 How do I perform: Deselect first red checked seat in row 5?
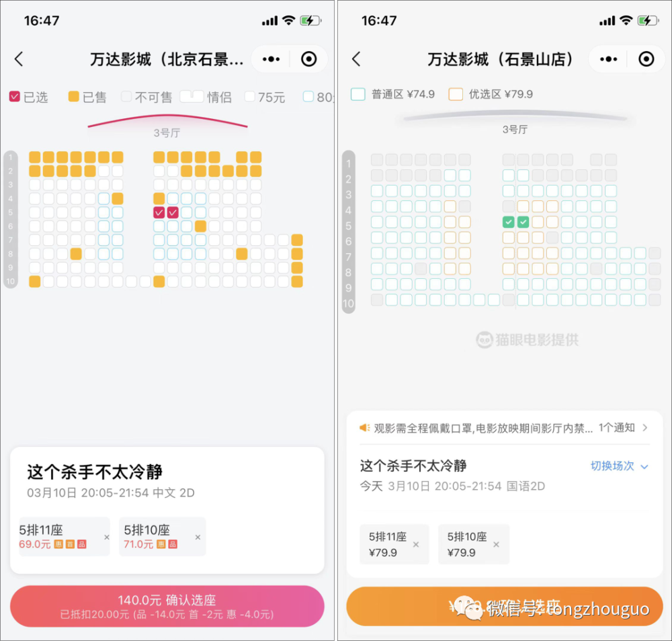159,212
